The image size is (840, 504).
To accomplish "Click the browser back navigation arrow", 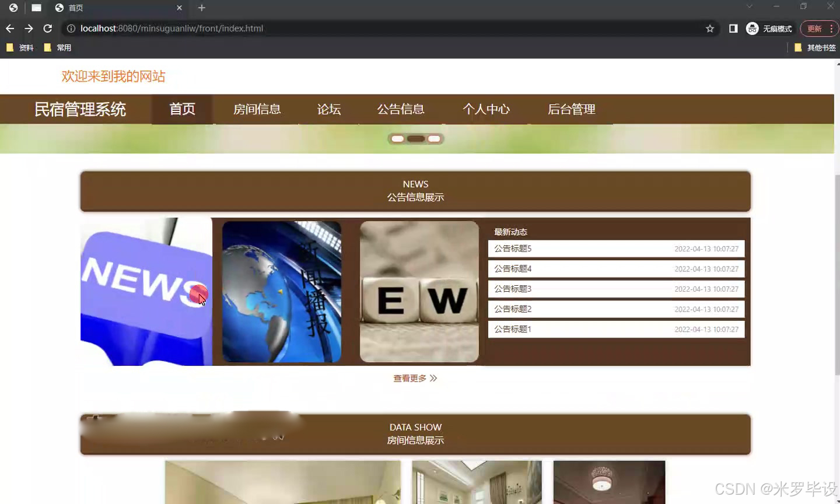I will (9, 28).
